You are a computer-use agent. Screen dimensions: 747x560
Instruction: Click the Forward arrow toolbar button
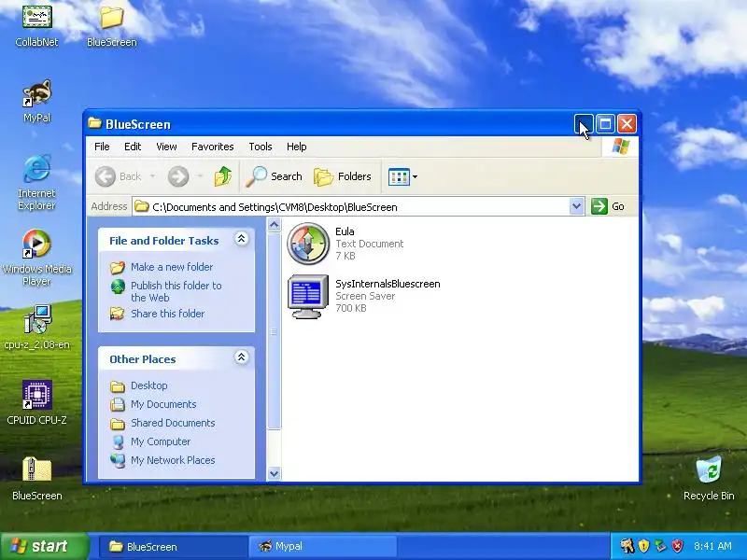178,176
